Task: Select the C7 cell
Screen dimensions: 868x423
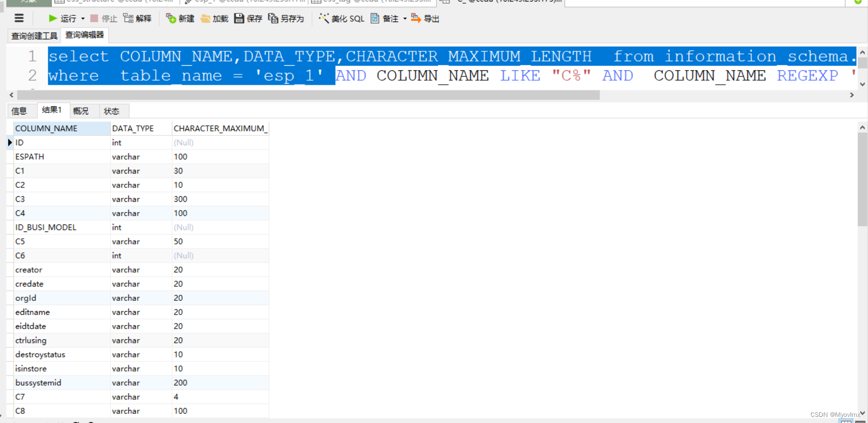Action: (x=61, y=397)
